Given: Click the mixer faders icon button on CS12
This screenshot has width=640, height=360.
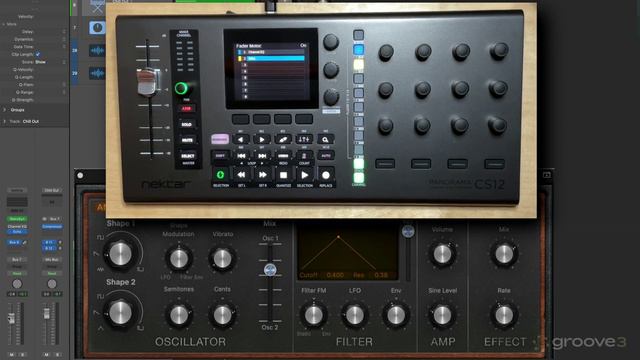Looking at the screenshot, I should 304,140.
